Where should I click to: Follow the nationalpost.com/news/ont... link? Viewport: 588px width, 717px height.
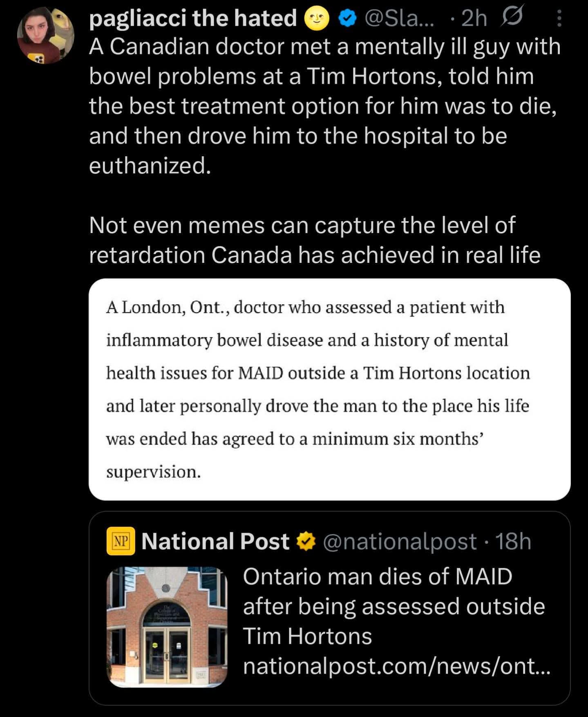[x=397, y=666]
